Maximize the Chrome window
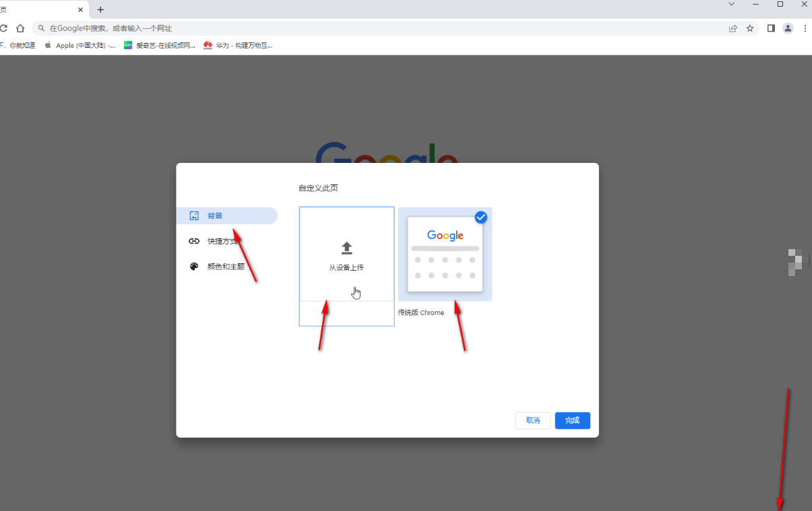The image size is (812, 511). (x=780, y=4)
